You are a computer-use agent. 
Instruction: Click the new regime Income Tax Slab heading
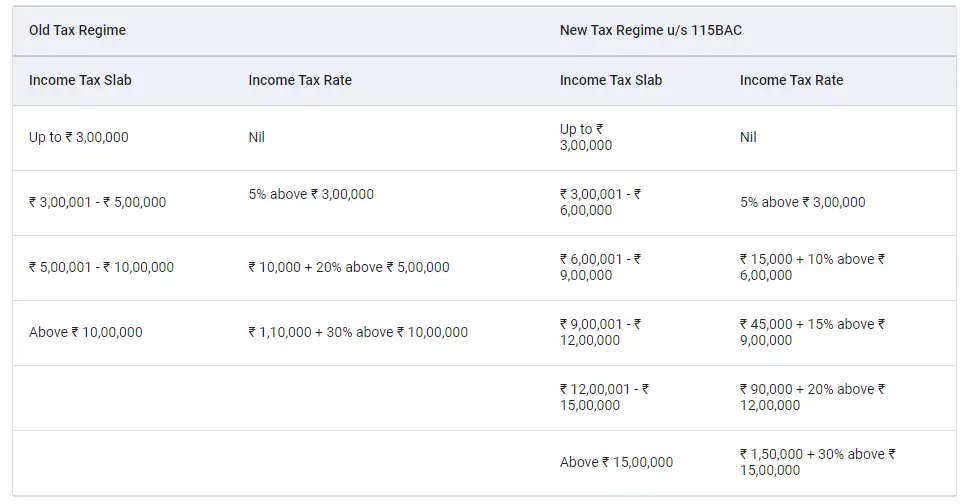tap(611, 80)
